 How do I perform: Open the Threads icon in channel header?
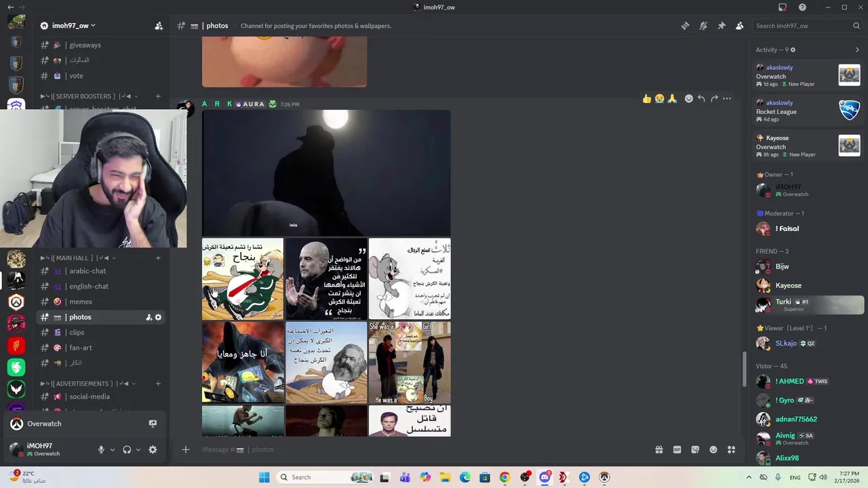tap(685, 26)
